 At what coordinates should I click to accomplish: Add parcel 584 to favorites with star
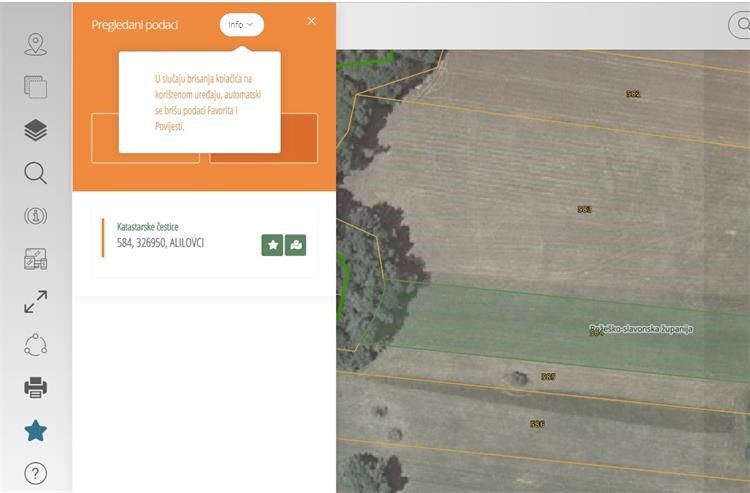(272, 245)
